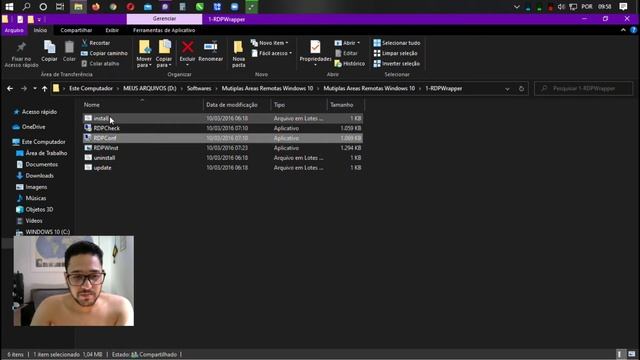Open Músicas in navigation pane

[x=31, y=198]
